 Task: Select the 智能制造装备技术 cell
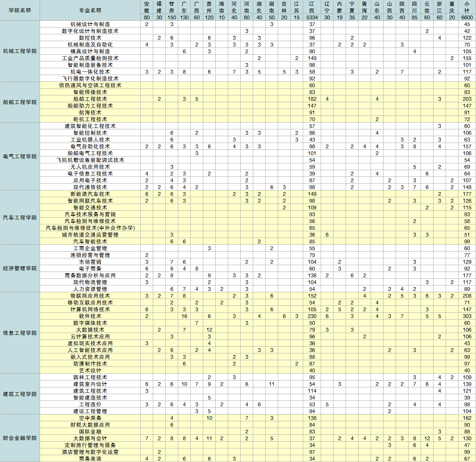click(90, 65)
